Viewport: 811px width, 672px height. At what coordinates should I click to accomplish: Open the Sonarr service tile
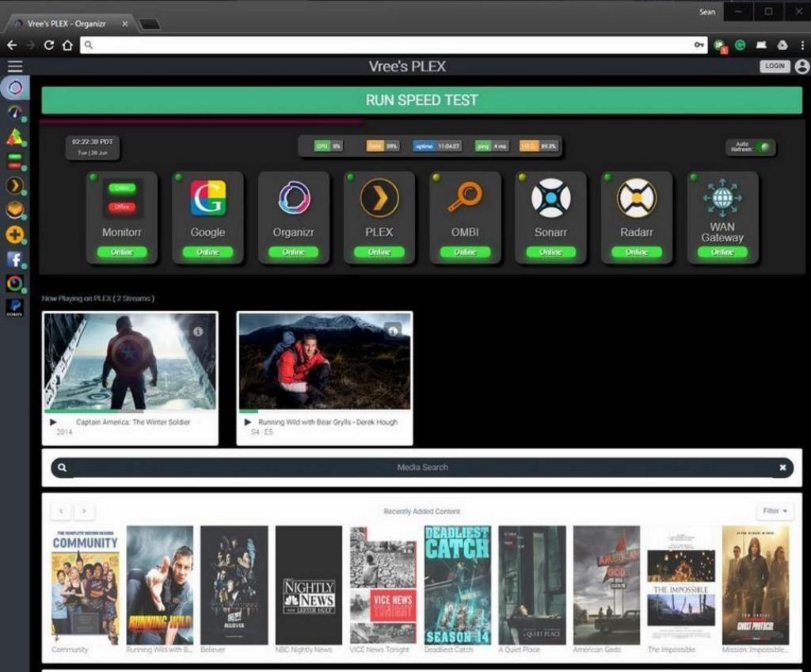[551, 218]
